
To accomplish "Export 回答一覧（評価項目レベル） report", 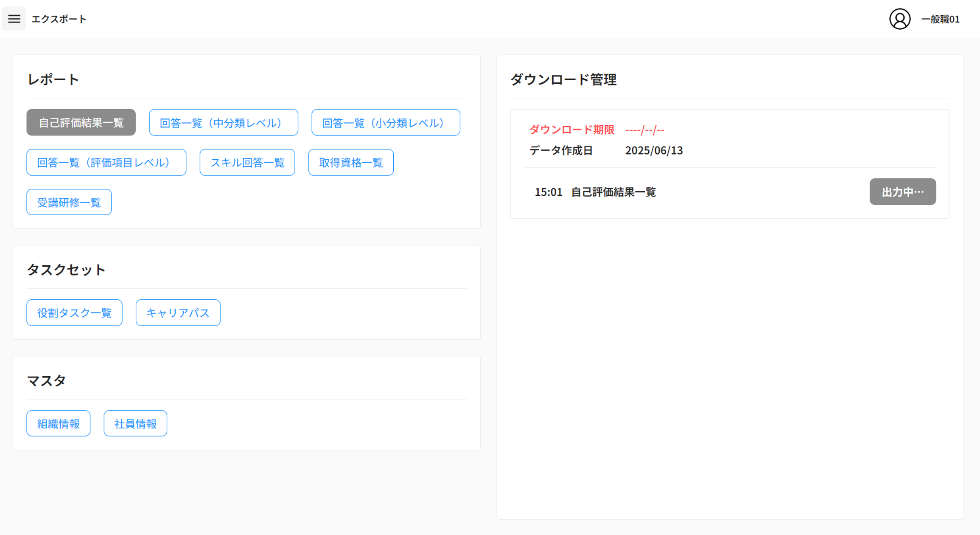I will 106,163.
